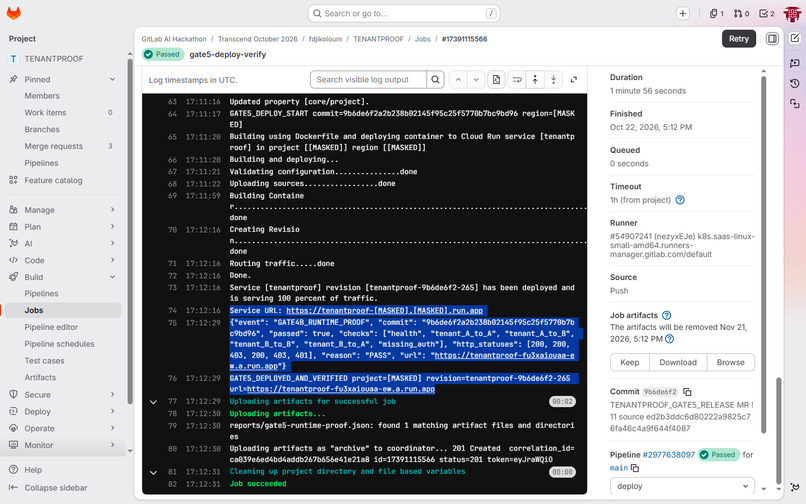Jump to top of job log

pos(535,80)
